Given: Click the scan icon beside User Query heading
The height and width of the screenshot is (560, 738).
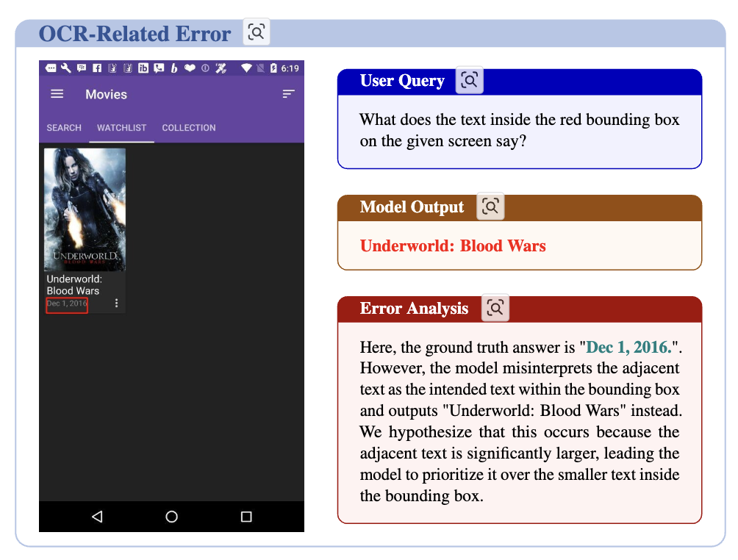Looking at the screenshot, I should point(469,80).
